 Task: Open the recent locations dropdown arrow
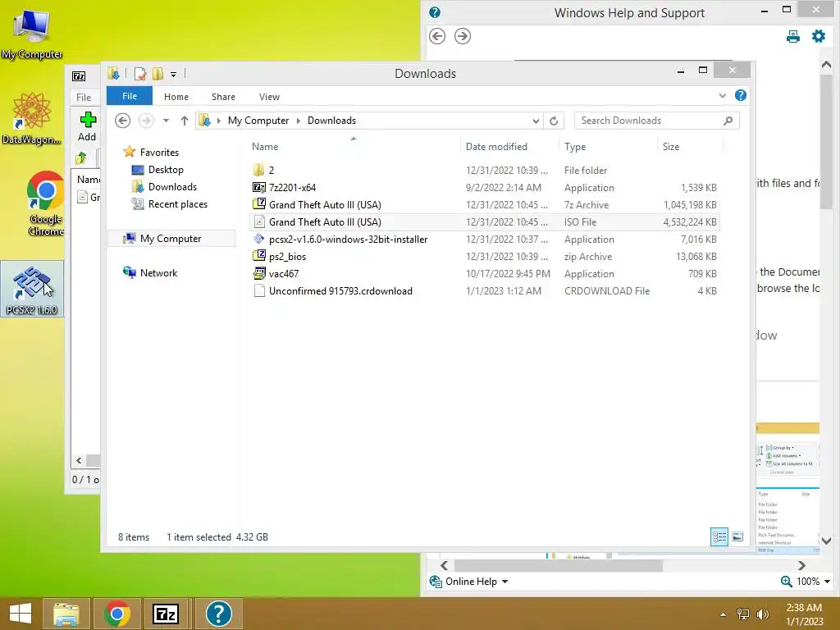(166, 121)
